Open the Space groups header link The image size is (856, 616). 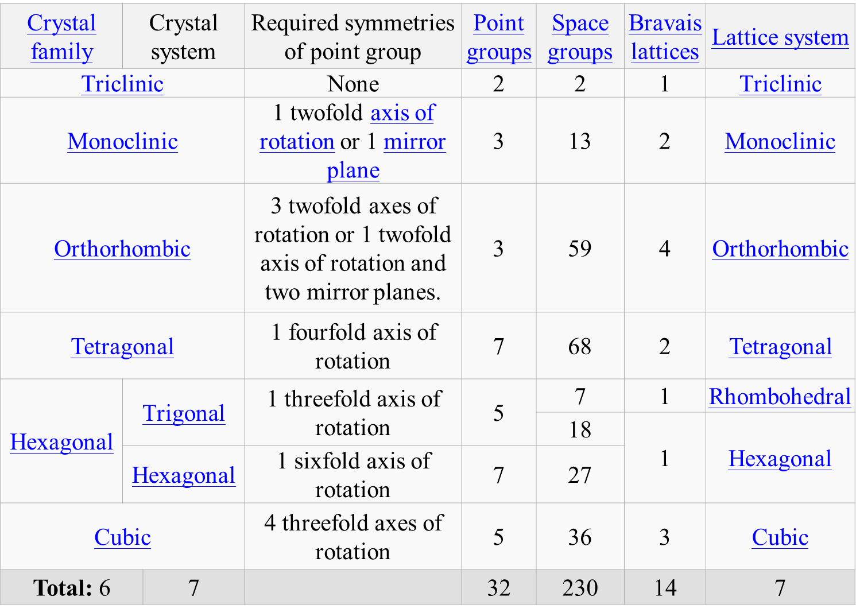click(x=580, y=37)
